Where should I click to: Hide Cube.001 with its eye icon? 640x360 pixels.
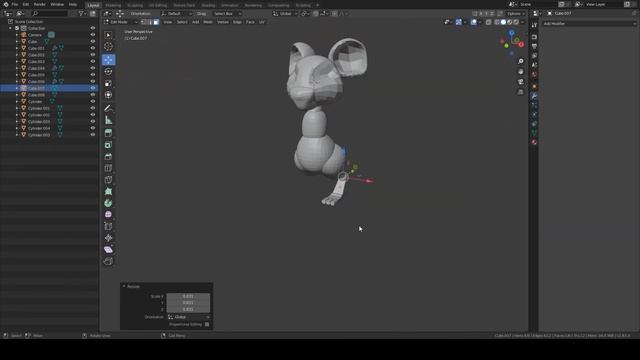click(93, 48)
